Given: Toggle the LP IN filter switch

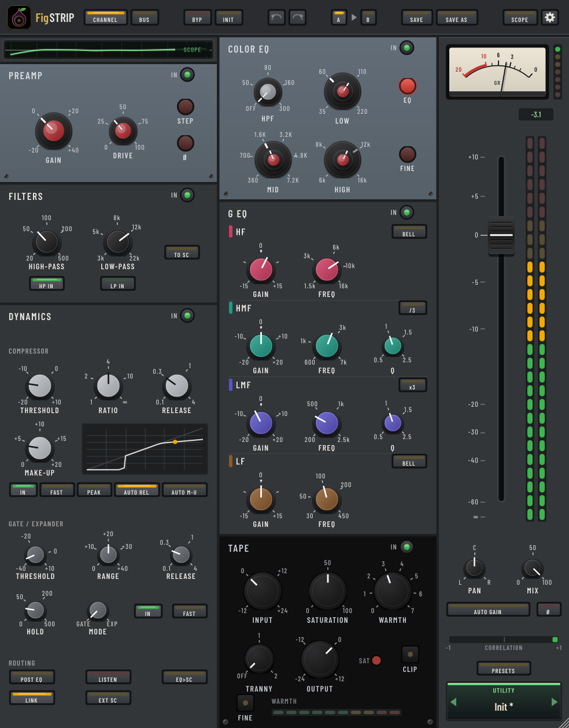Looking at the screenshot, I should pos(117,284).
